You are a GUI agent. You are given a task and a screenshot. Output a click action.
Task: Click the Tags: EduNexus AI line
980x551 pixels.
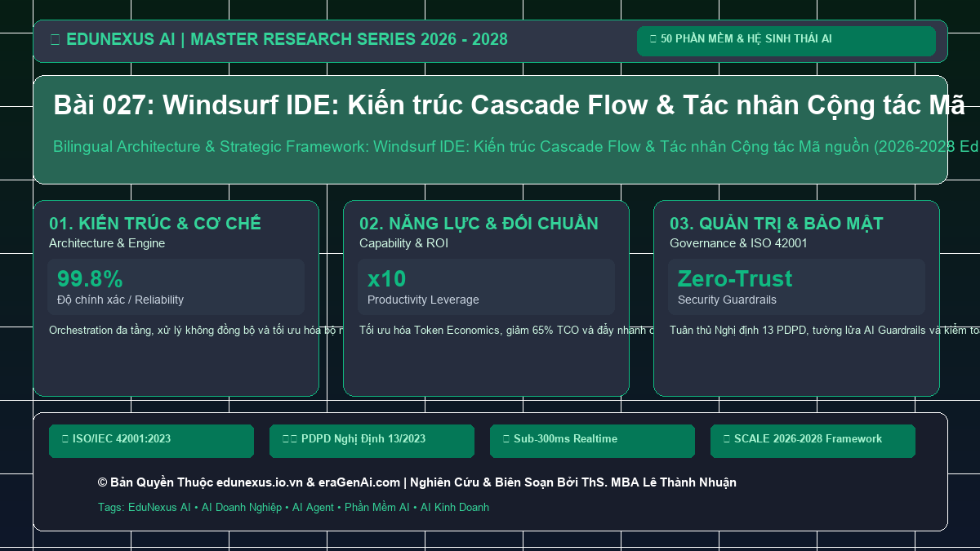point(293,507)
